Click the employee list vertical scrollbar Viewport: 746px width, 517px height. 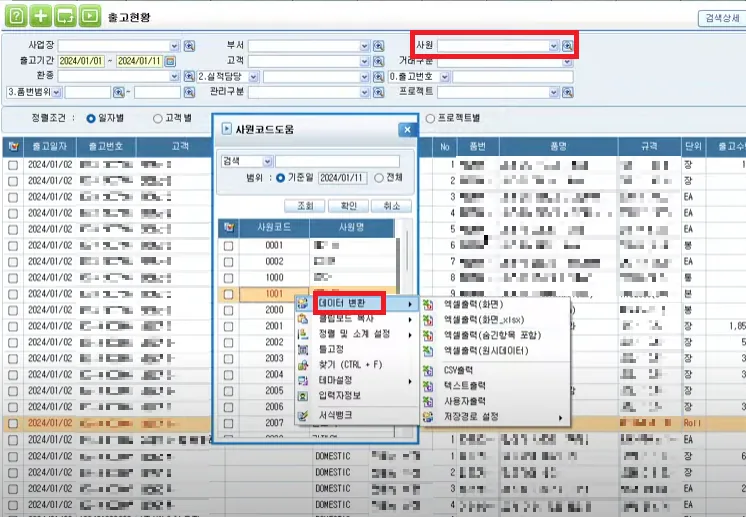pyautogui.click(x=405, y=328)
